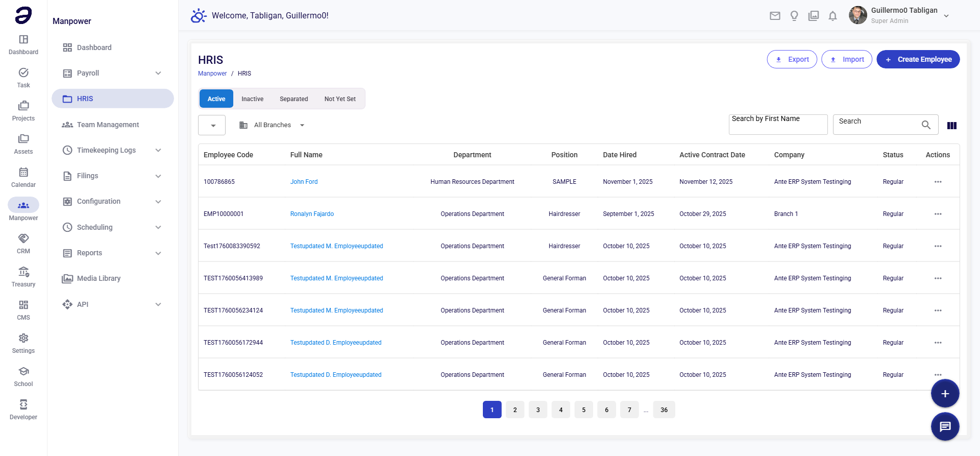Expand the Filings submenu

(x=158, y=176)
